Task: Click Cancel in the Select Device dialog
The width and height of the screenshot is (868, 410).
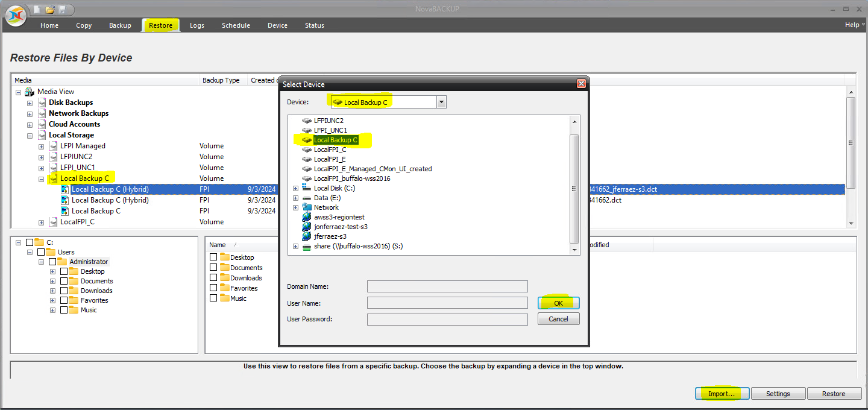Action: click(559, 319)
